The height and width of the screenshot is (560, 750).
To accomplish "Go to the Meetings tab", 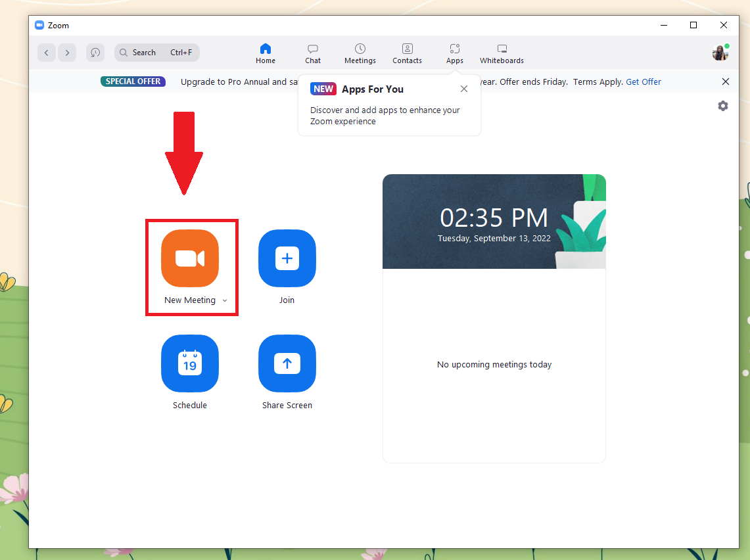I will (x=360, y=53).
